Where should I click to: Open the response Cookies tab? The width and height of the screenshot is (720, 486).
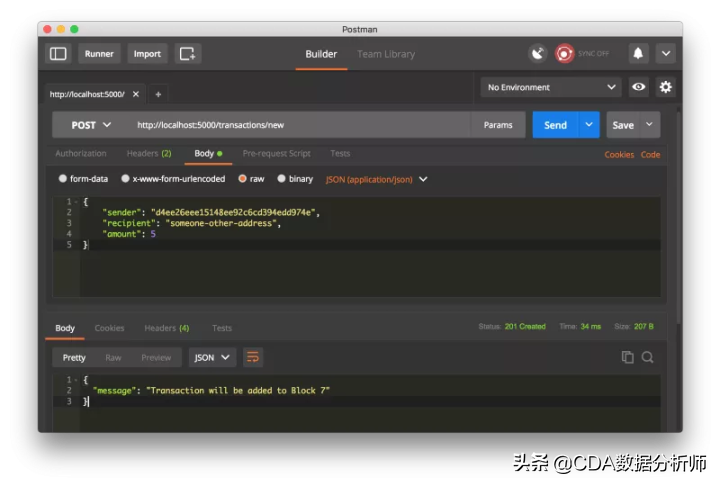pos(109,328)
